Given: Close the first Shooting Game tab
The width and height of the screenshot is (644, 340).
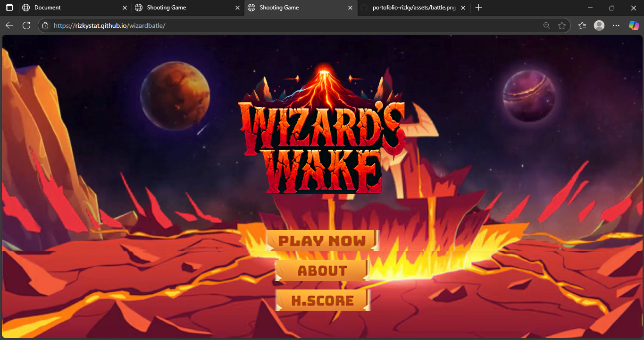Looking at the screenshot, I should pyautogui.click(x=237, y=8).
